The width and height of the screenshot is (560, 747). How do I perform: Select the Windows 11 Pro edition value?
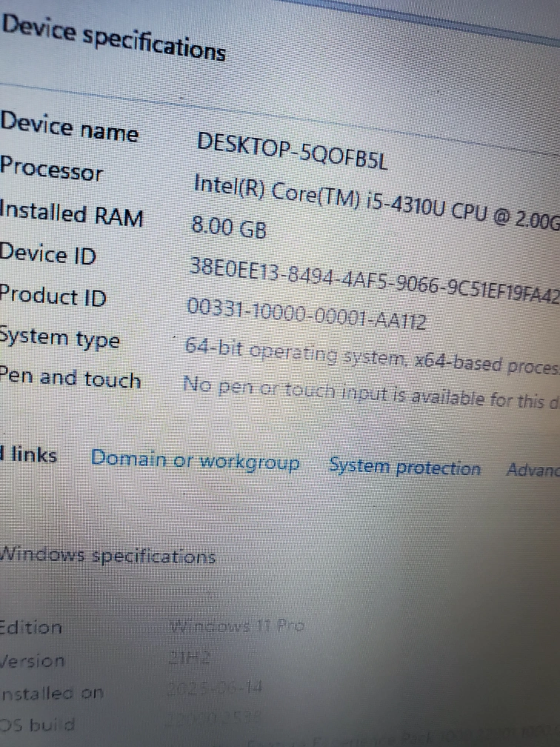pyautogui.click(x=237, y=625)
